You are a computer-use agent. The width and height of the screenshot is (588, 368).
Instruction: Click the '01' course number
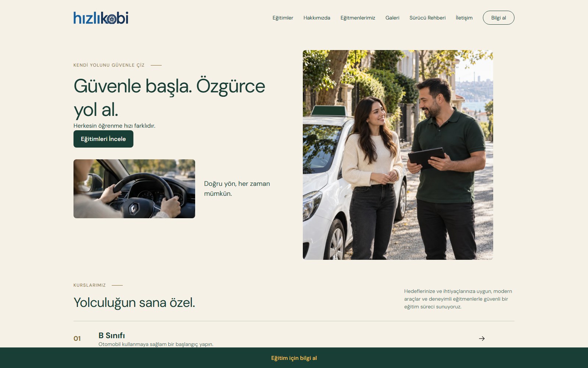tap(77, 339)
